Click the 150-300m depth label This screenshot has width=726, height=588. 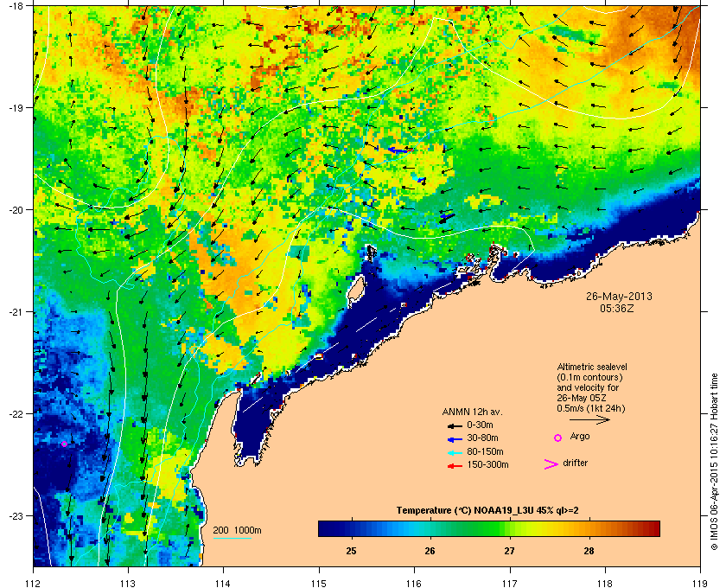click(x=487, y=464)
